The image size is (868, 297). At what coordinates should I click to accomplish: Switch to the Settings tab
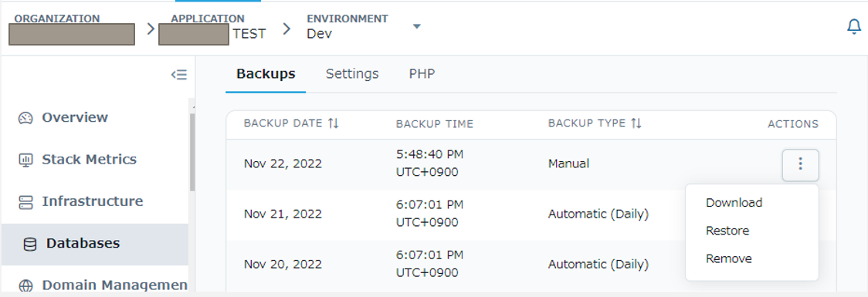(x=352, y=74)
